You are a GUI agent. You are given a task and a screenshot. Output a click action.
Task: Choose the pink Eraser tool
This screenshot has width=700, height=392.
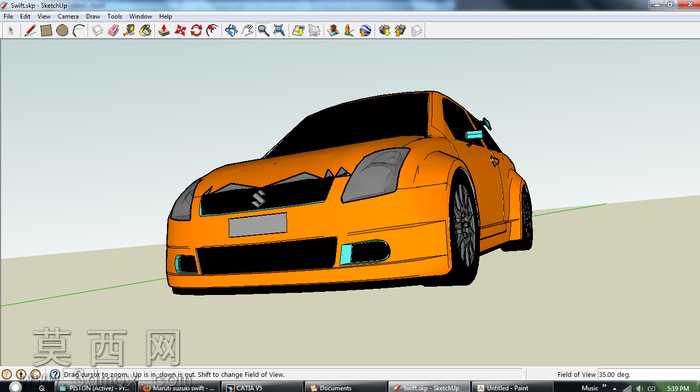click(x=113, y=30)
